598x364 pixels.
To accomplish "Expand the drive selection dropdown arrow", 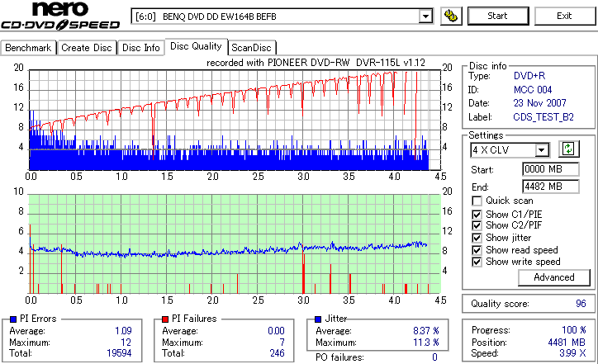I will click(x=425, y=17).
